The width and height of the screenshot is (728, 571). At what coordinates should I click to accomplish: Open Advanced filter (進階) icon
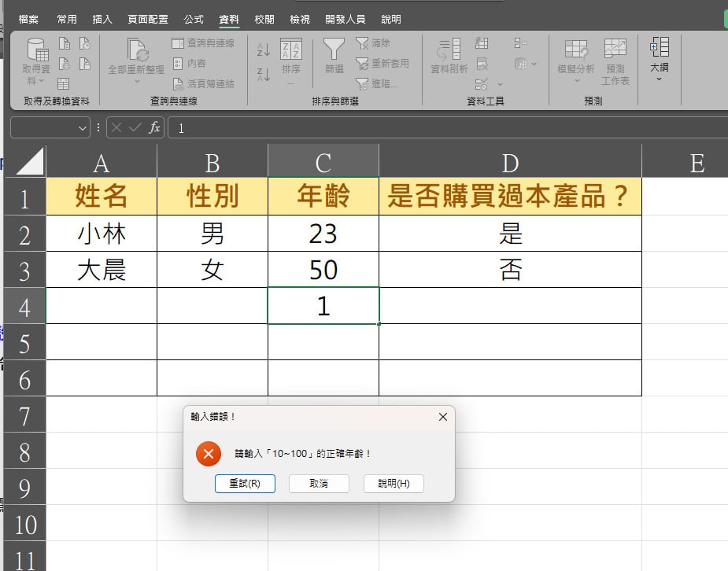[x=362, y=84]
